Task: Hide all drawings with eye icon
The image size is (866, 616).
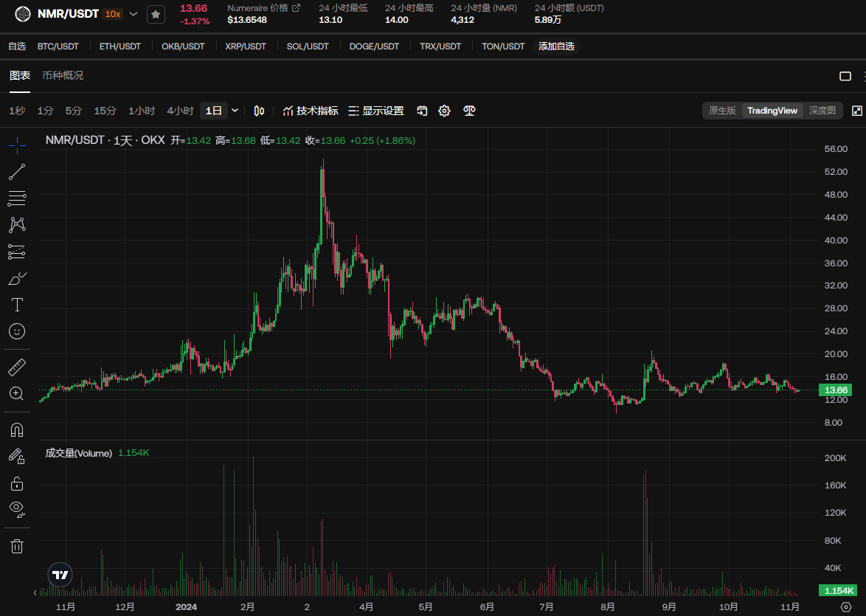Action: click(x=17, y=508)
